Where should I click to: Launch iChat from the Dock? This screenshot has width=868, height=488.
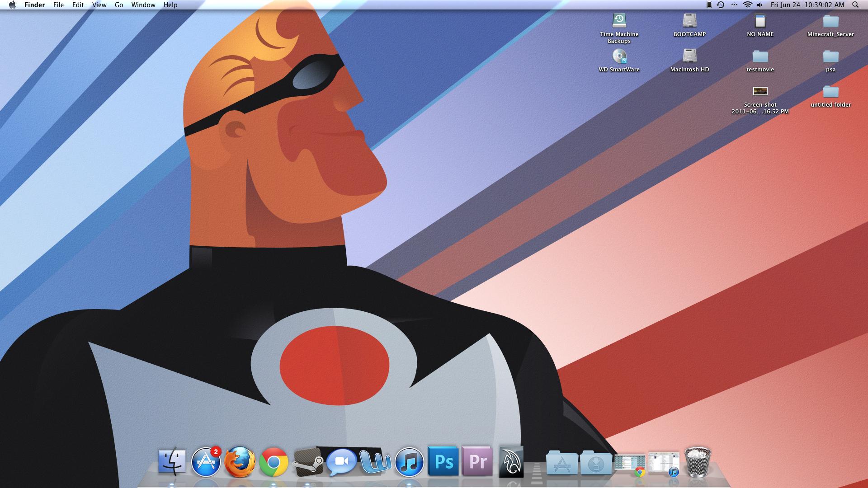pyautogui.click(x=341, y=462)
